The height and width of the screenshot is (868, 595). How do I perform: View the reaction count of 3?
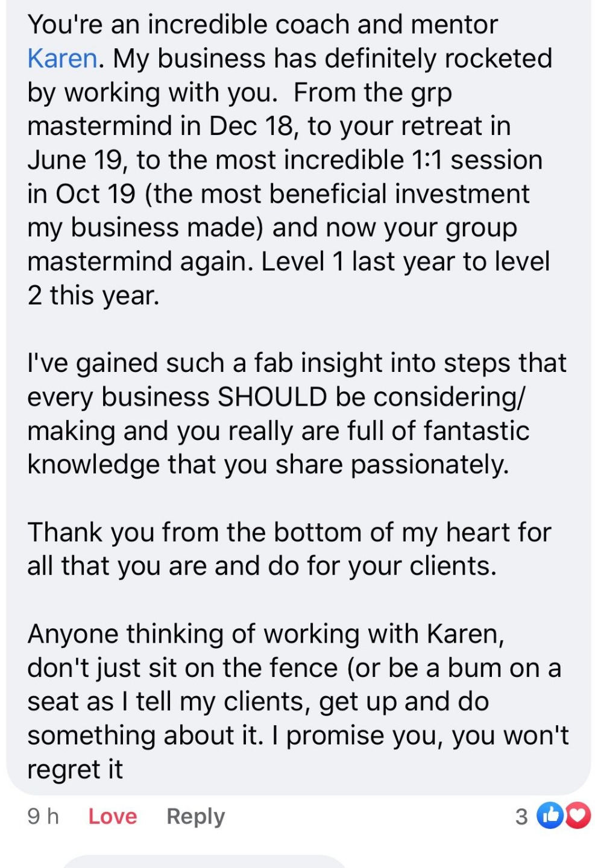click(x=521, y=817)
